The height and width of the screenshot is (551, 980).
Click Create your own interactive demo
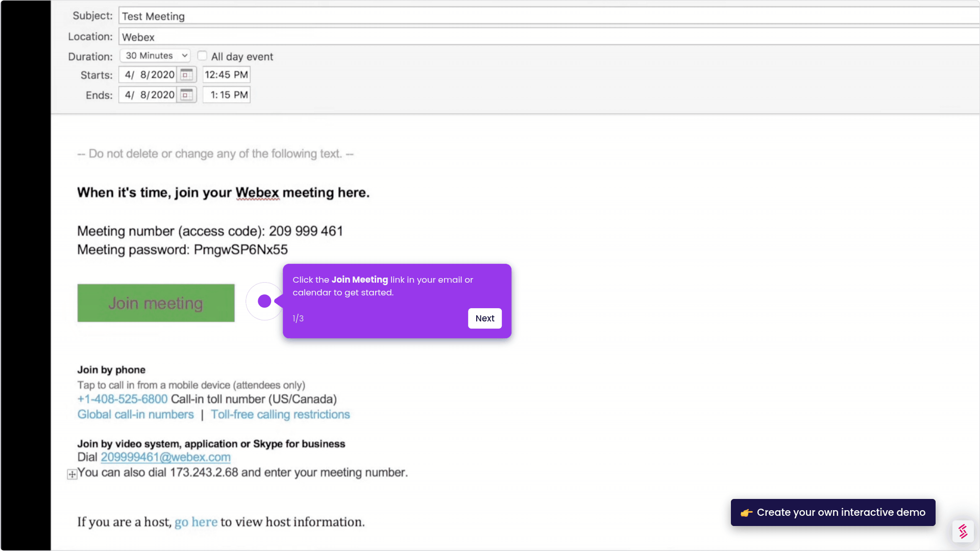[832, 512]
